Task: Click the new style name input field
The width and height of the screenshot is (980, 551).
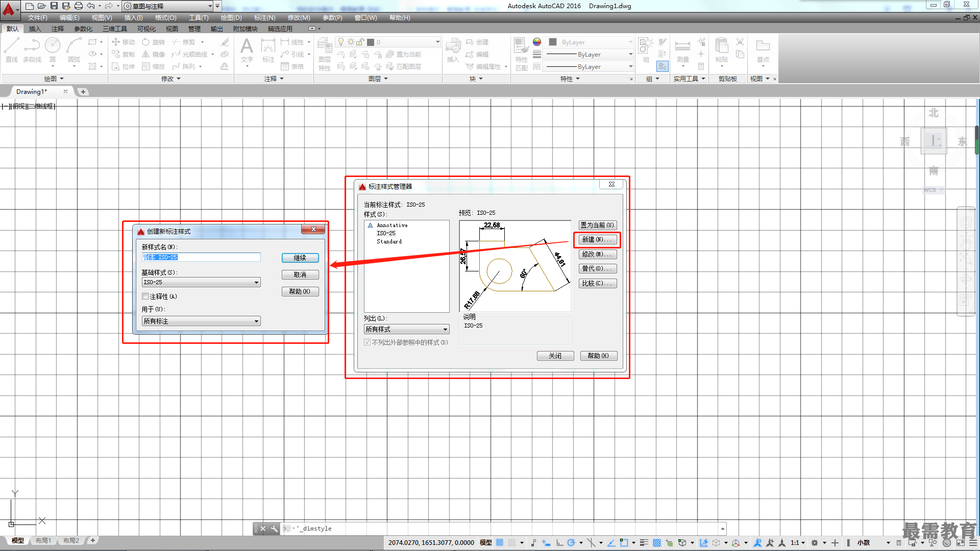Action: [x=201, y=257]
